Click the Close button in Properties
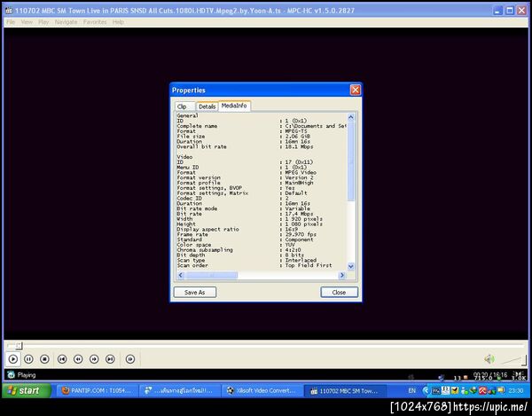532x416 pixels. pyautogui.click(x=339, y=292)
